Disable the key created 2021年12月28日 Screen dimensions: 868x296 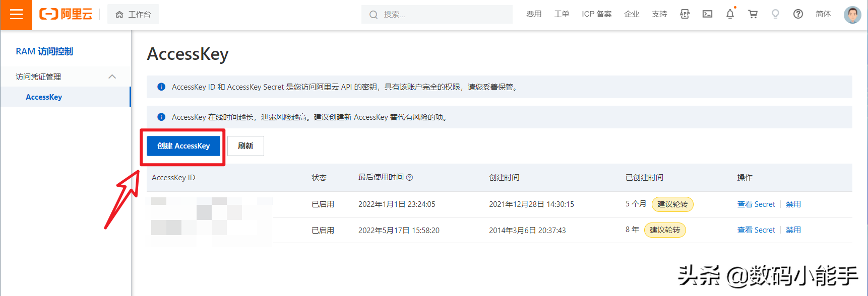pos(793,204)
